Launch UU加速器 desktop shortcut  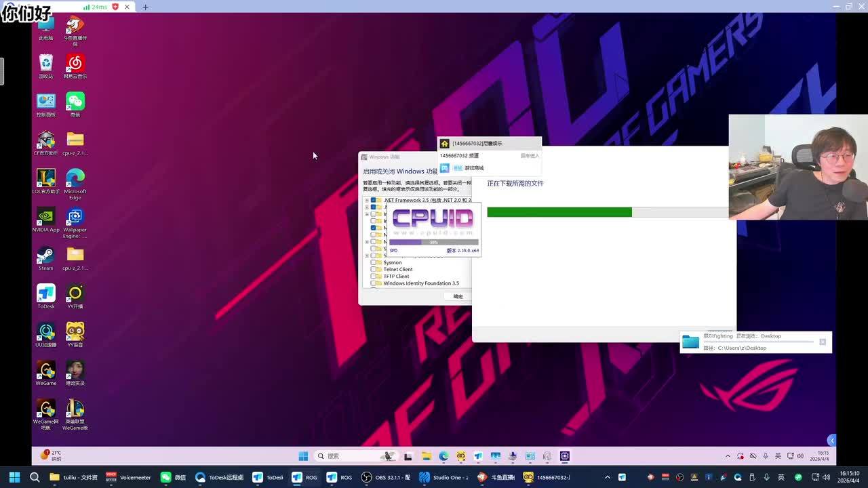pyautogui.click(x=45, y=335)
